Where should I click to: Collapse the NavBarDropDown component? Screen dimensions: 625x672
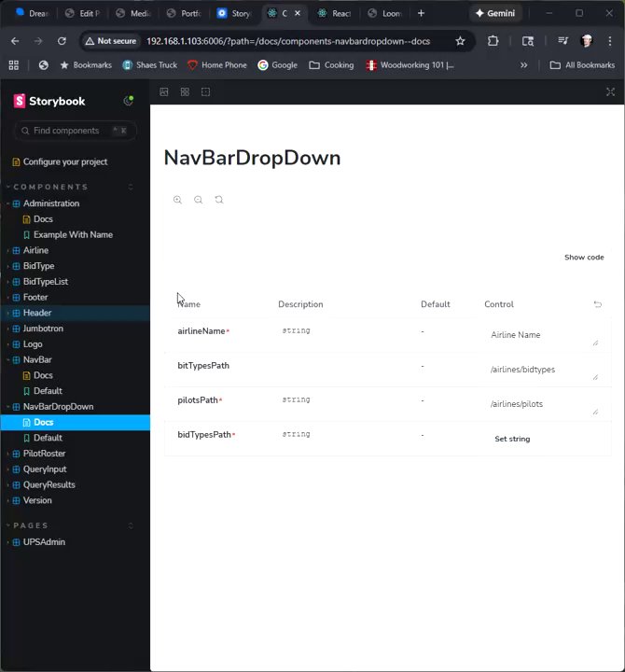58,407
